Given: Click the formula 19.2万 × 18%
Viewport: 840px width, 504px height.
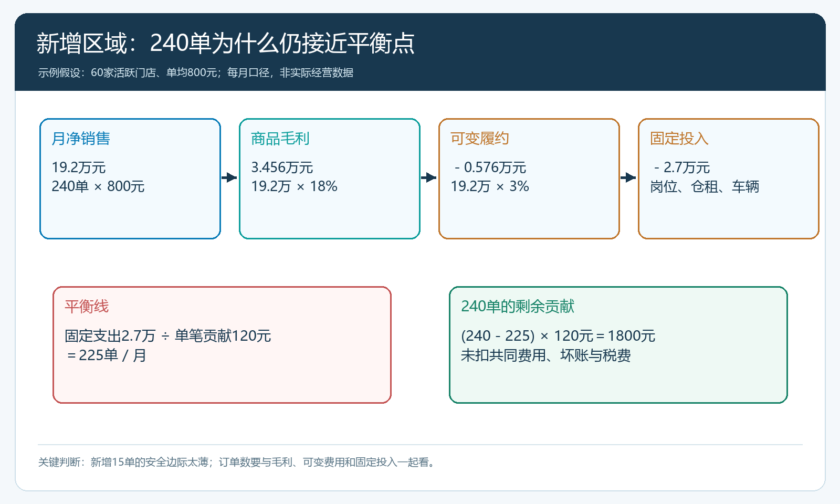Looking at the screenshot, I should point(294,186).
